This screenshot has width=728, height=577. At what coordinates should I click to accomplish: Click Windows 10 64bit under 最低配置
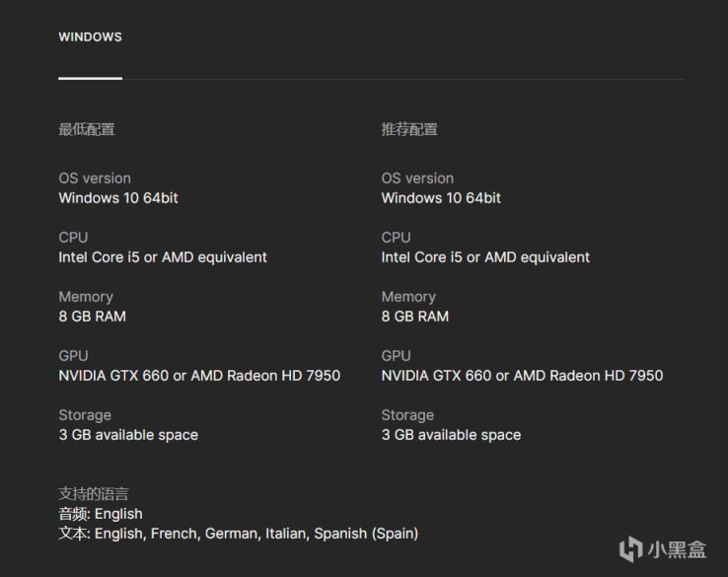click(x=118, y=198)
